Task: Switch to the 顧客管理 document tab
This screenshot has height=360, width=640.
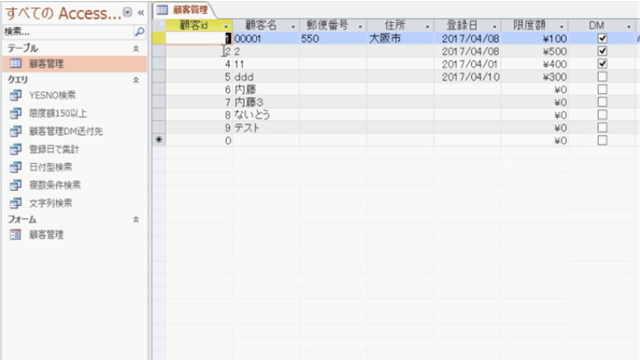Action: pyautogui.click(x=184, y=10)
